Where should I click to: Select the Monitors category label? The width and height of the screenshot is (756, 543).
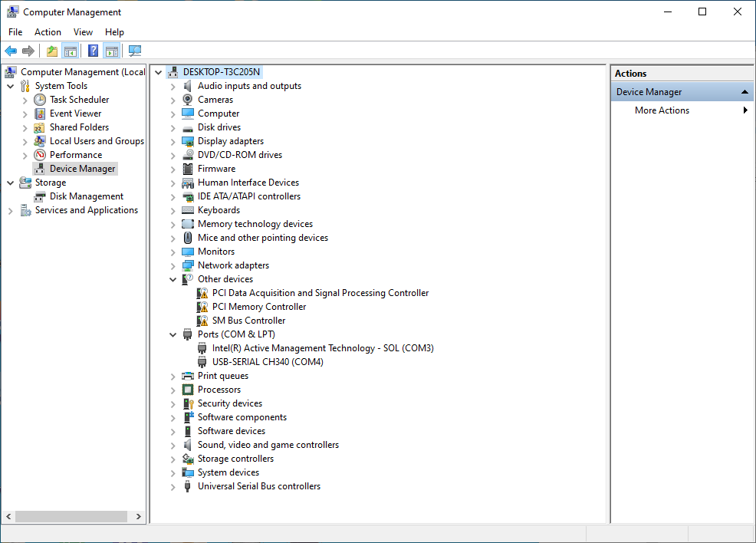pyautogui.click(x=216, y=252)
